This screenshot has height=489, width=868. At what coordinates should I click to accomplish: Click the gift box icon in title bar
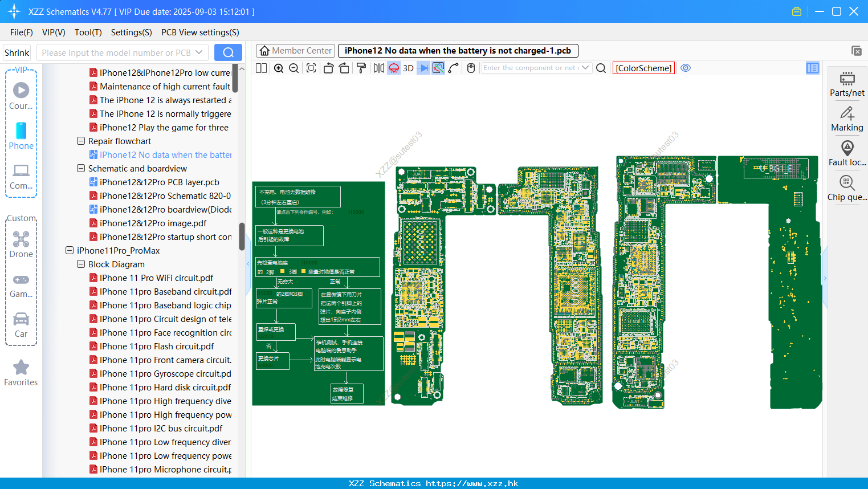coord(797,11)
